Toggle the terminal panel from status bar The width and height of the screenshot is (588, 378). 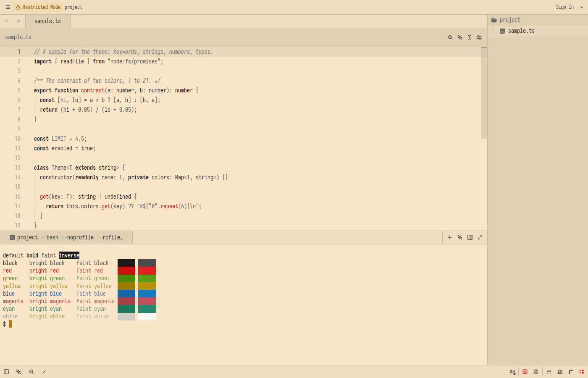click(525, 372)
